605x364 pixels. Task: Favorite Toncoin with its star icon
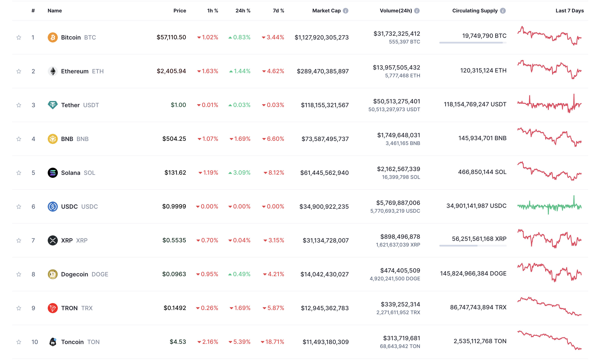[x=19, y=342]
